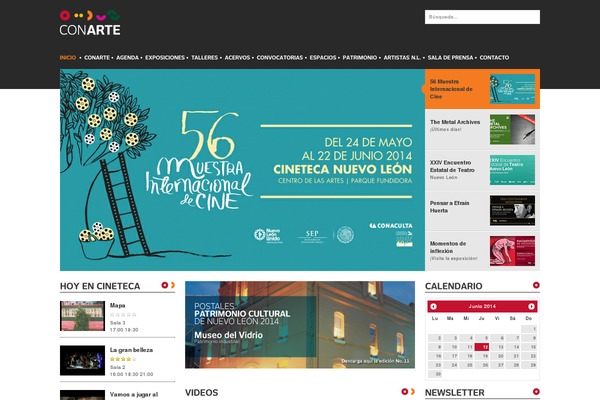Click Encuentro Estatal de Teatro thumbnail

[x=512, y=170]
